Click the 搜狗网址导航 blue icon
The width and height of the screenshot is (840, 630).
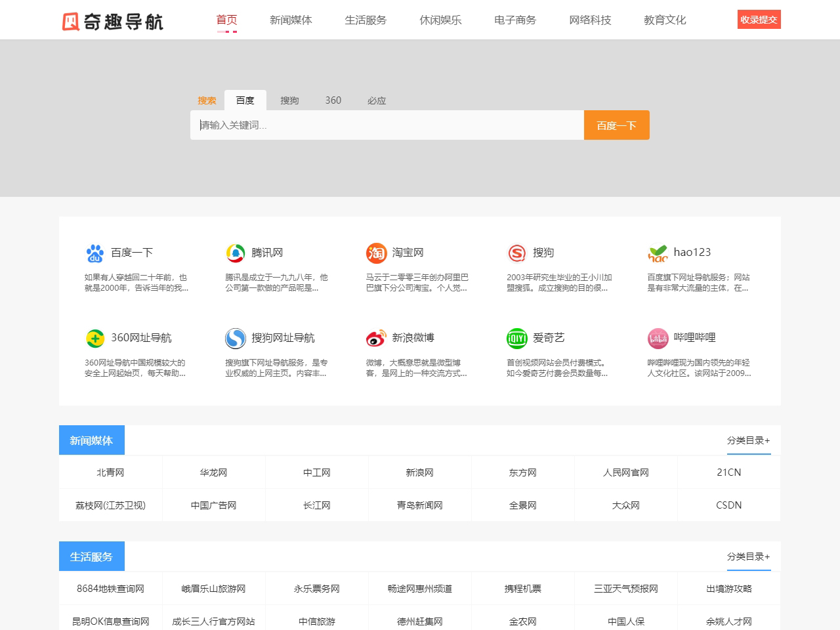pyautogui.click(x=236, y=338)
